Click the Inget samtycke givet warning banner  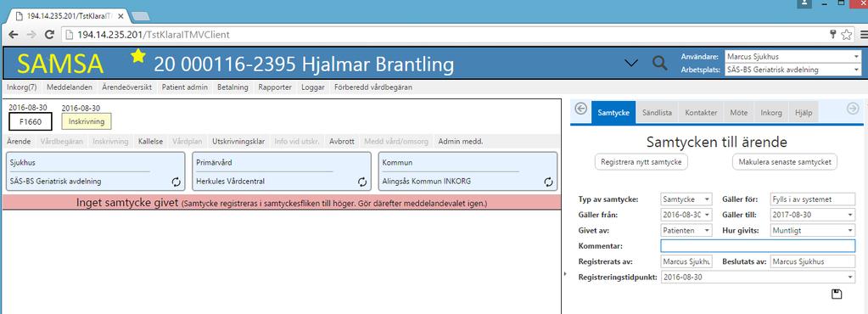click(x=282, y=203)
